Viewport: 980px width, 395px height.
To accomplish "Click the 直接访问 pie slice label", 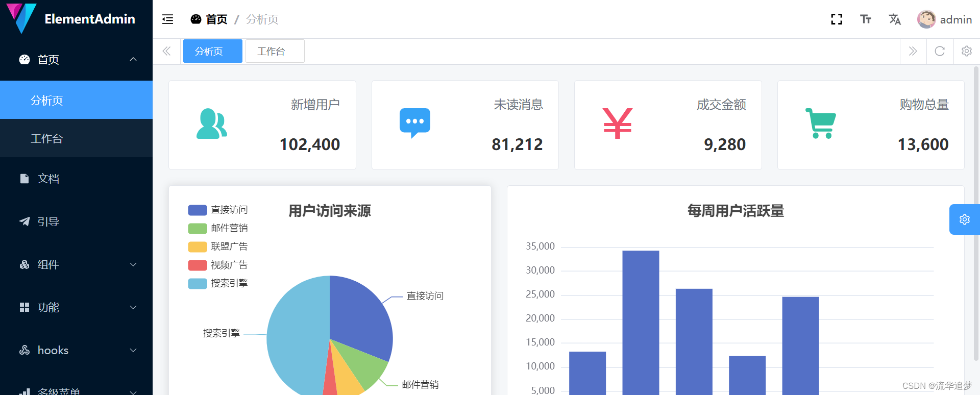I will tap(425, 296).
